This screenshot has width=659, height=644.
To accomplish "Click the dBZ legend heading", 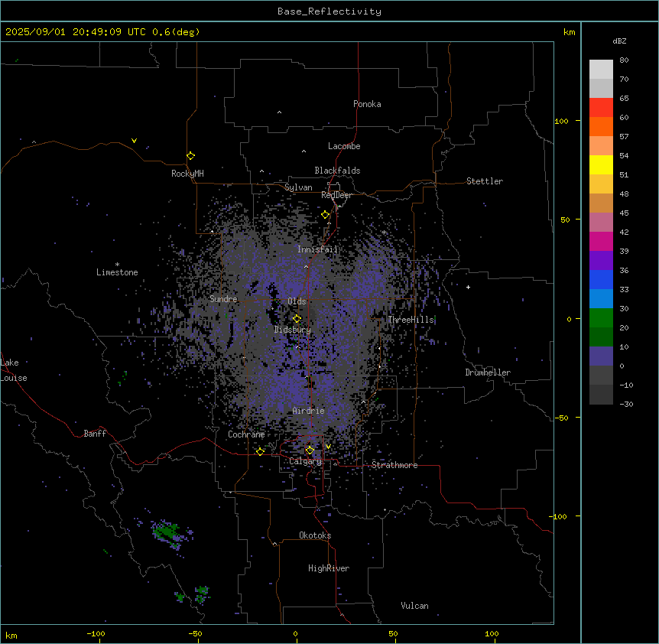I will coord(619,41).
